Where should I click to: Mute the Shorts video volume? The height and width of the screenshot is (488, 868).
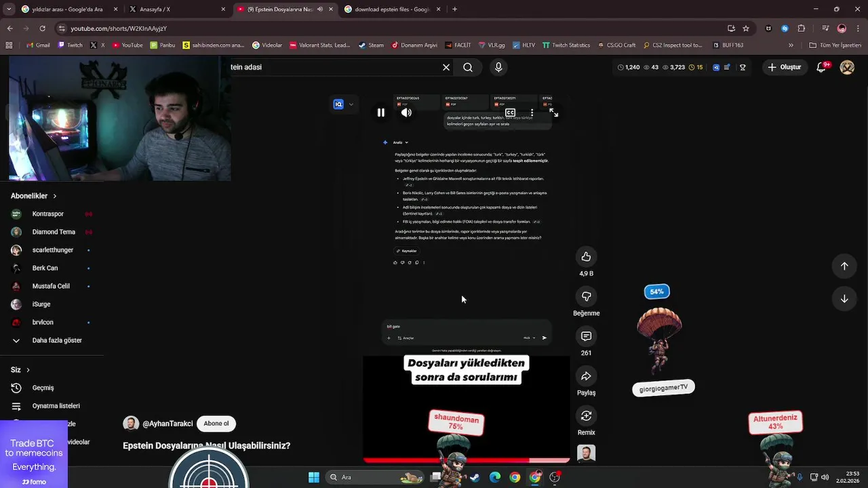406,113
